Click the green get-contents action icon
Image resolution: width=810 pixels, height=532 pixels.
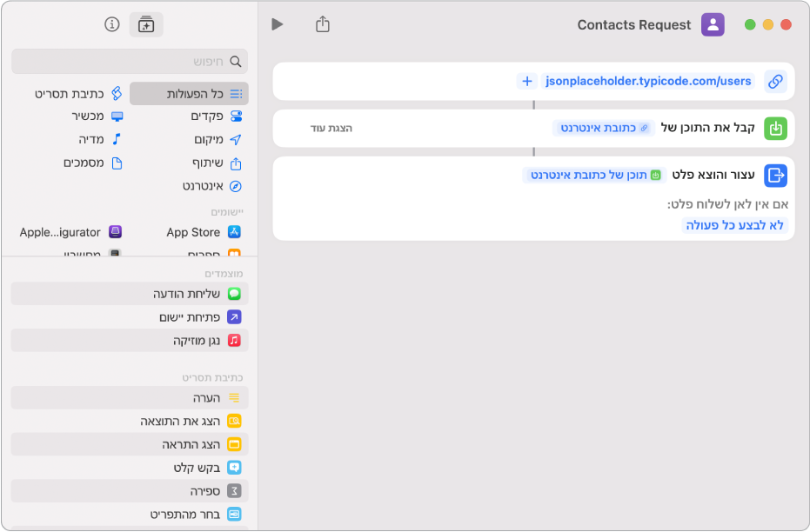pos(775,128)
